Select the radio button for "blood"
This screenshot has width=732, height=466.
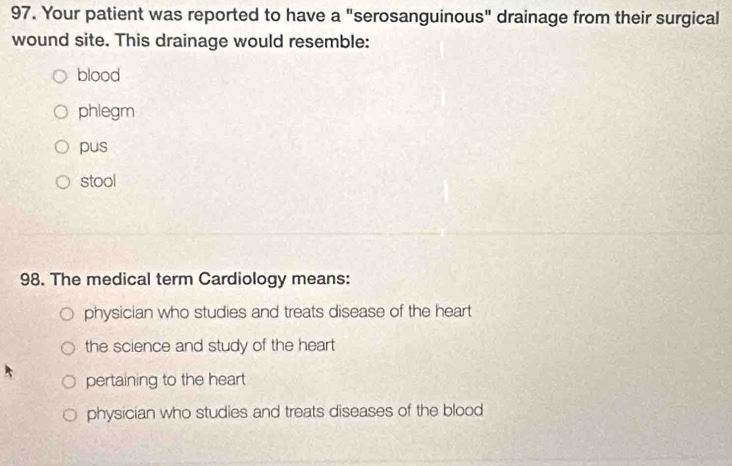[x=60, y=76]
